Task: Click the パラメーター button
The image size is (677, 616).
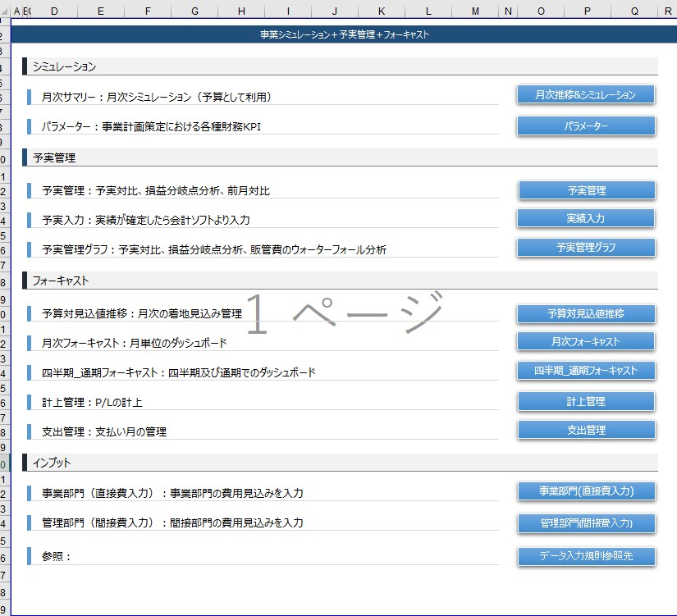Action: 586,126
